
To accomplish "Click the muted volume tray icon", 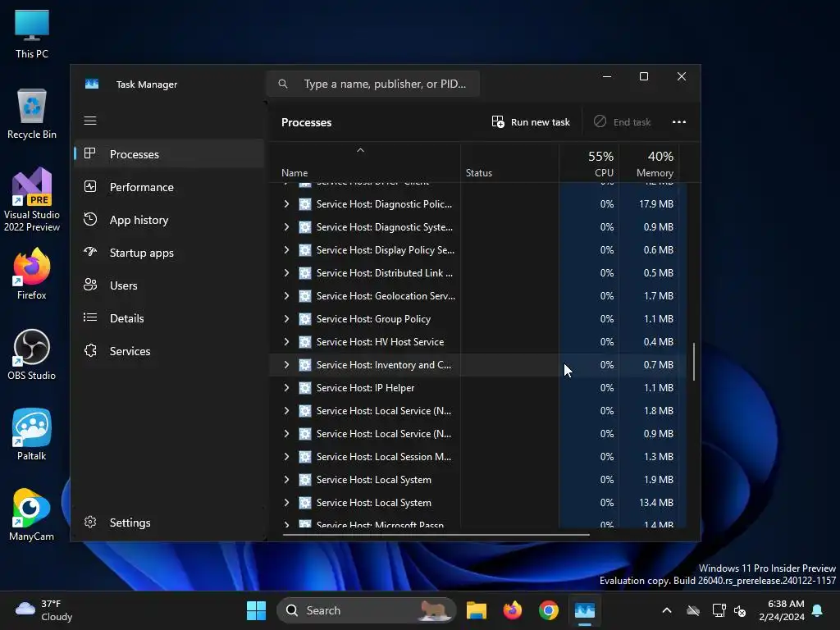I will click(741, 610).
